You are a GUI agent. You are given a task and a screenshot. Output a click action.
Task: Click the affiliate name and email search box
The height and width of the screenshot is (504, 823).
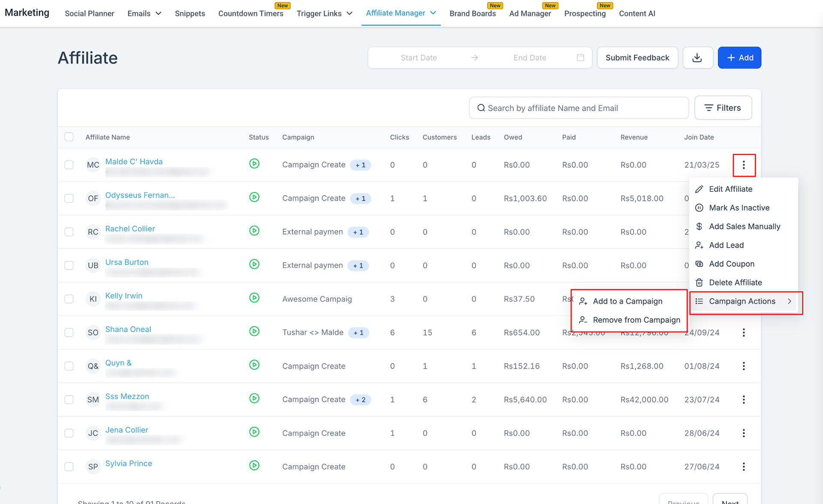[579, 108]
